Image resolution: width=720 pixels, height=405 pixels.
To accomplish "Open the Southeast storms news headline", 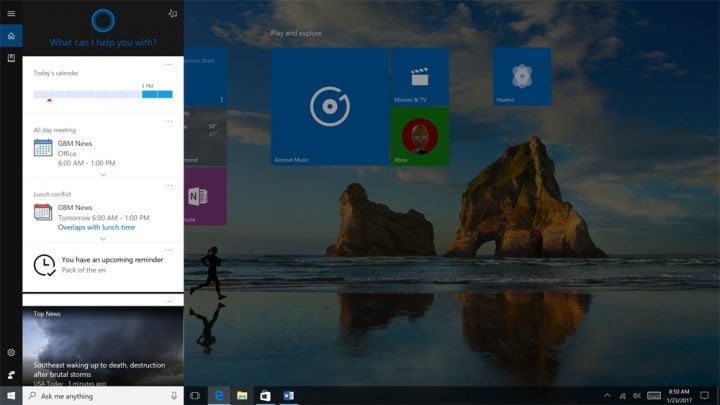I will point(99,370).
